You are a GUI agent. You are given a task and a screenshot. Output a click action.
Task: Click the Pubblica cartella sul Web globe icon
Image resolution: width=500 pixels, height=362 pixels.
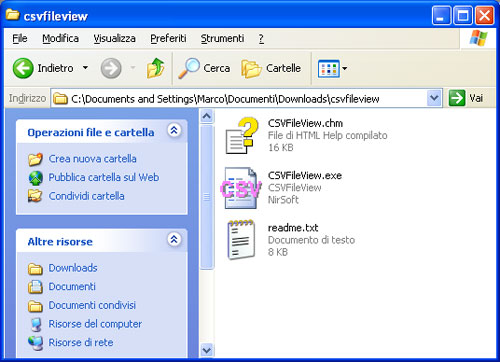(x=36, y=178)
